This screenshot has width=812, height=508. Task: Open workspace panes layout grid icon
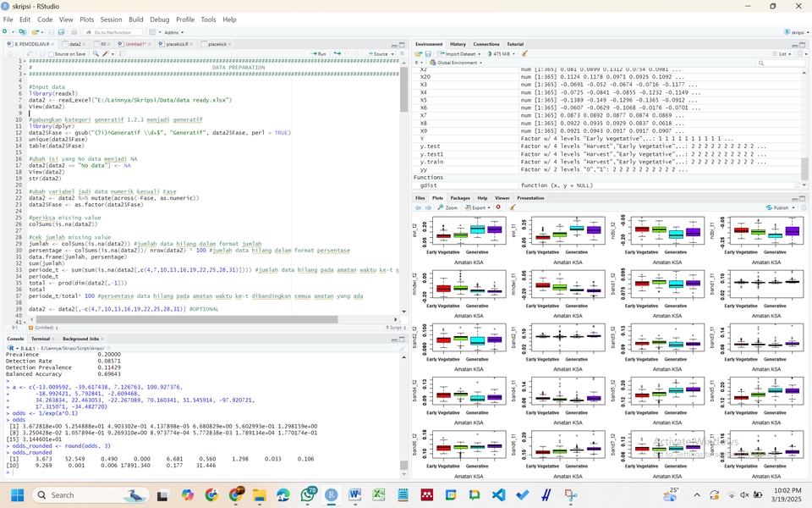point(152,32)
